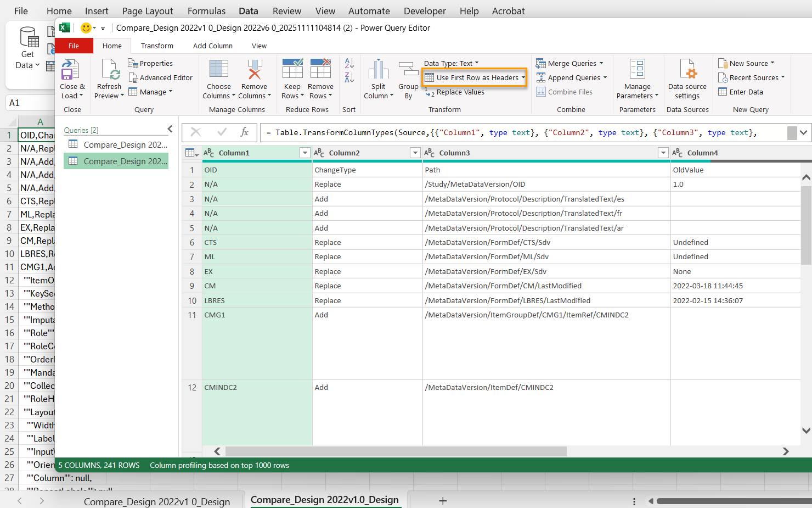Click the horizontal scrollbar of data preview
Screen dimensions: 812x508
click(x=395, y=451)
